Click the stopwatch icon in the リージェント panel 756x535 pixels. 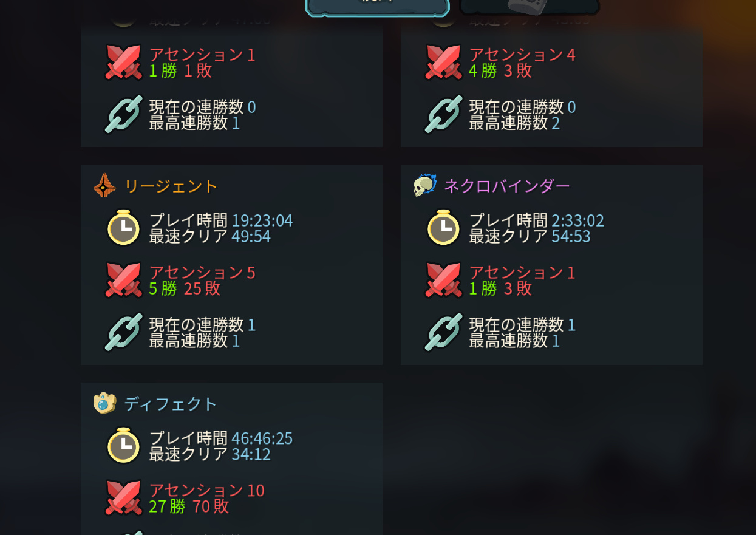124,227
